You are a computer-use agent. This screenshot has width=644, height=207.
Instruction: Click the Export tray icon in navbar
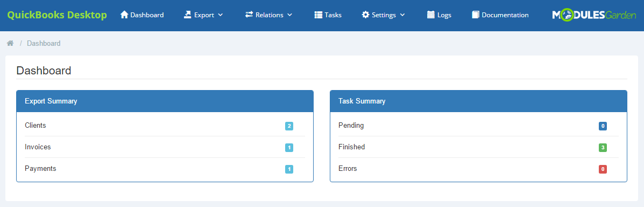(x=188, y=15)
